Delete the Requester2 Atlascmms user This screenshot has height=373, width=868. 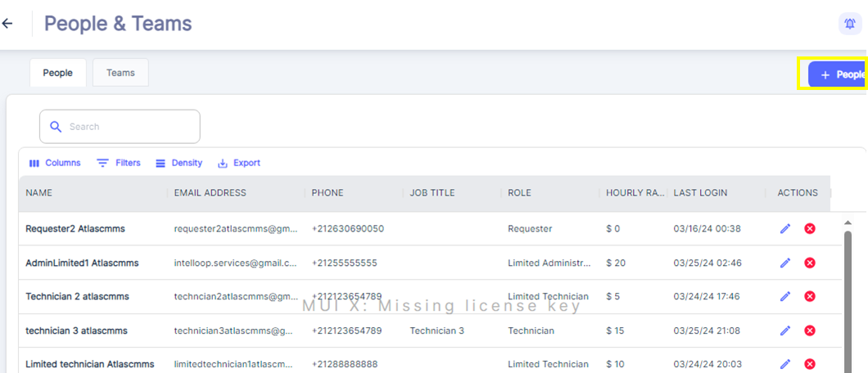(810, 228)
